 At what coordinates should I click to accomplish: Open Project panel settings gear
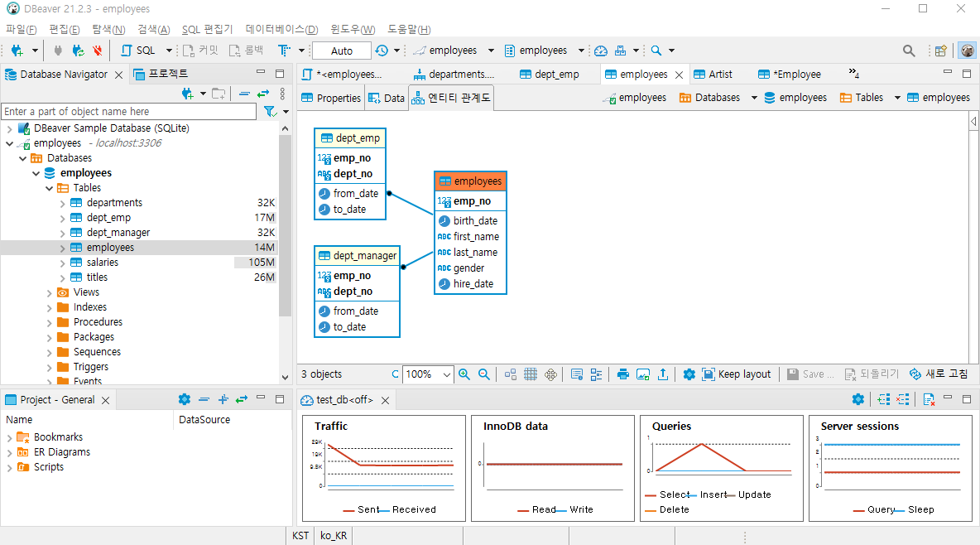tap(185, 399)
